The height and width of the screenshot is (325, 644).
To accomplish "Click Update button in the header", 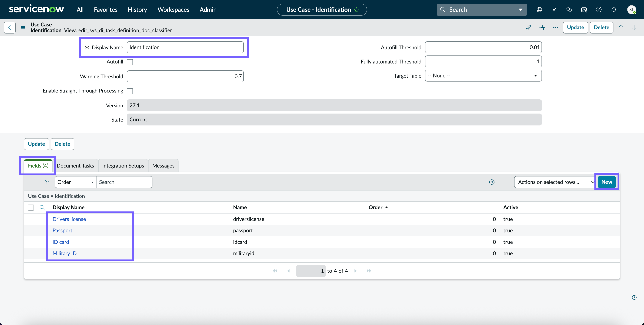I will [x=575, y=28].
